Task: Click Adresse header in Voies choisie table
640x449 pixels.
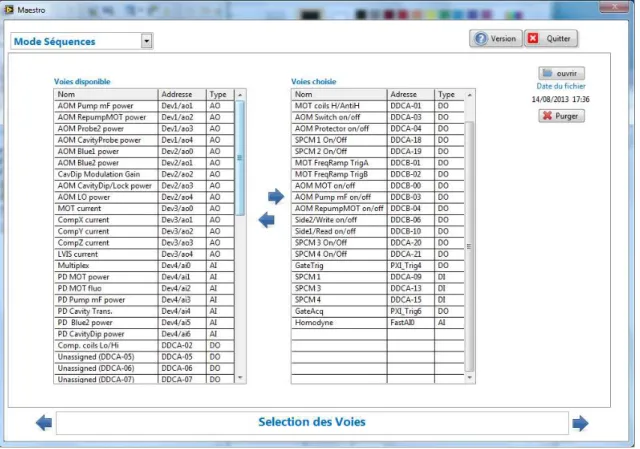Action: 411,94
